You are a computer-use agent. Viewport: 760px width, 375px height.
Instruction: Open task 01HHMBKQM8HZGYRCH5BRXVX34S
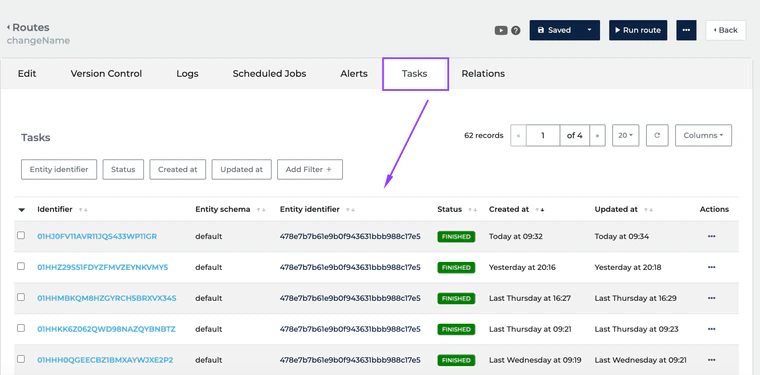107,298
